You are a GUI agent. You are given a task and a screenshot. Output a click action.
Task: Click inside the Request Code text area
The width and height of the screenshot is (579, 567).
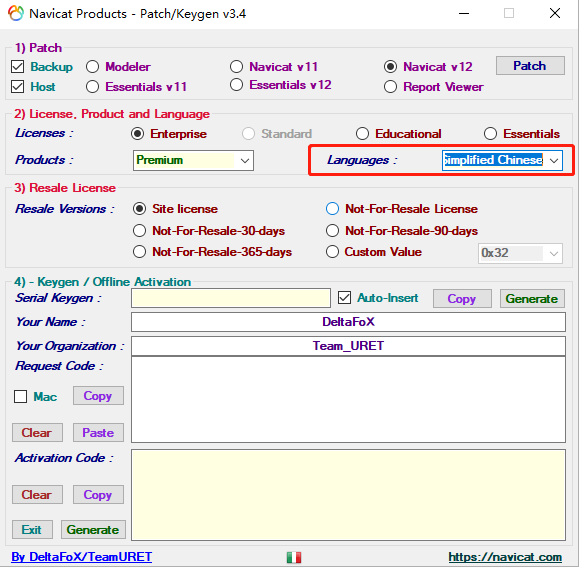click(x=348, y=399)
